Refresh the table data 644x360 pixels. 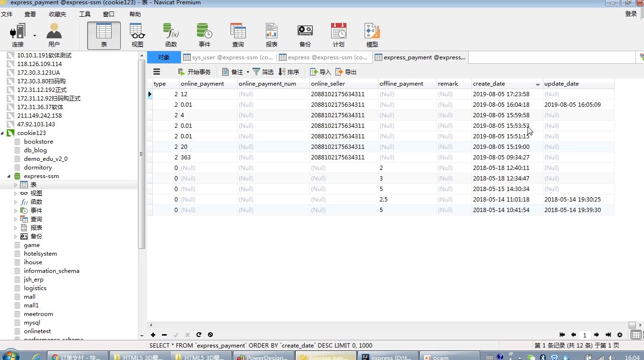pos(198,335)
